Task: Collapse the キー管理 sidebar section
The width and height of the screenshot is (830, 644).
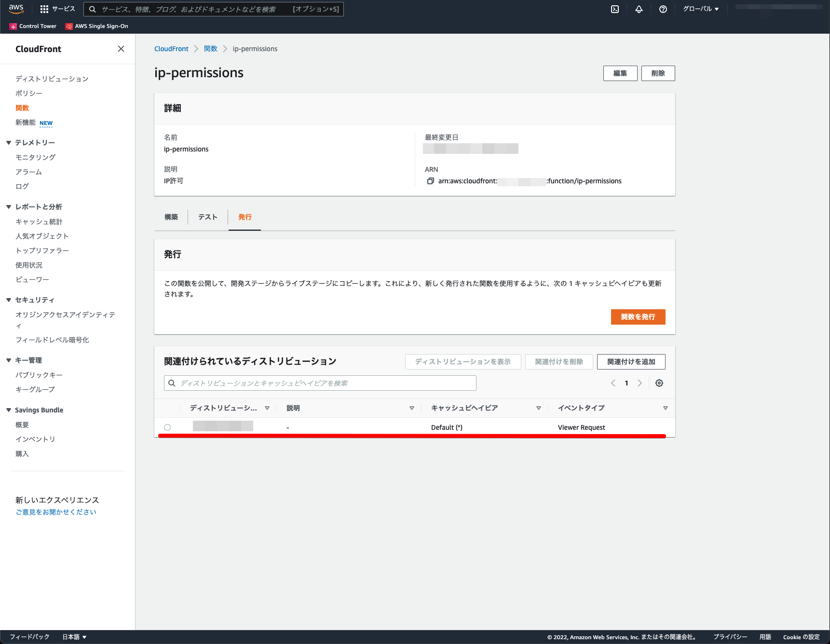Action: [x=9, y=360]
